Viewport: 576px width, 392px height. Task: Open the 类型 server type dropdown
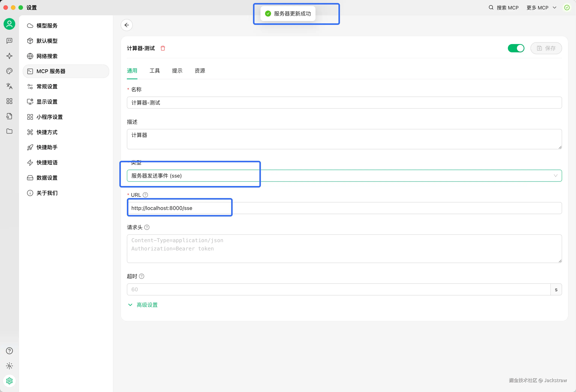[344, 176]
